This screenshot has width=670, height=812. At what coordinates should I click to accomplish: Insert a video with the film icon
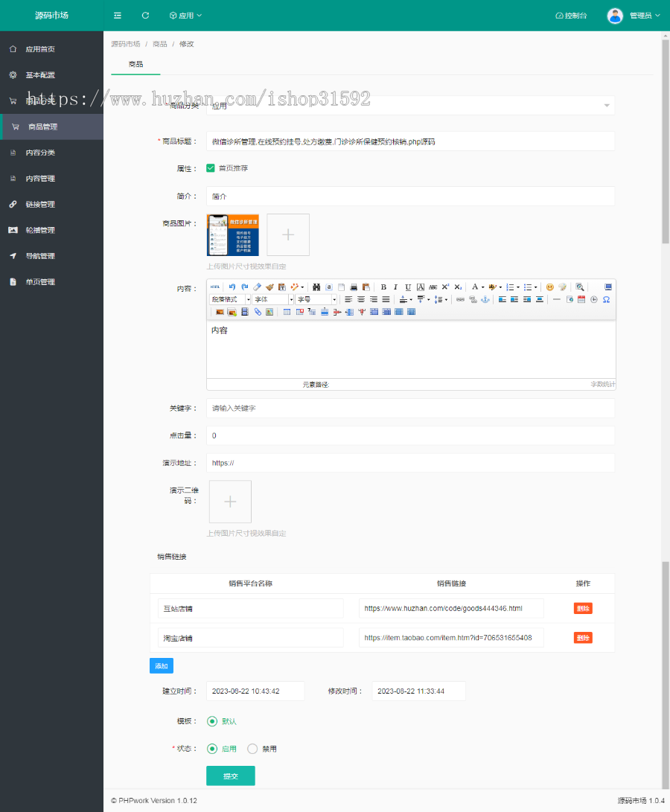(245, 312)
